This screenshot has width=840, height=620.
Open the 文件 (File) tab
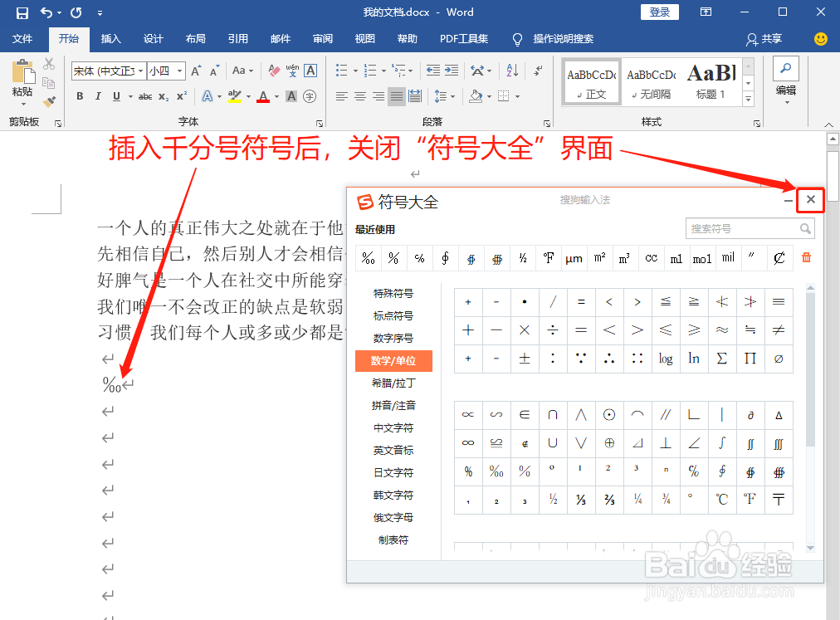(22, 38)
